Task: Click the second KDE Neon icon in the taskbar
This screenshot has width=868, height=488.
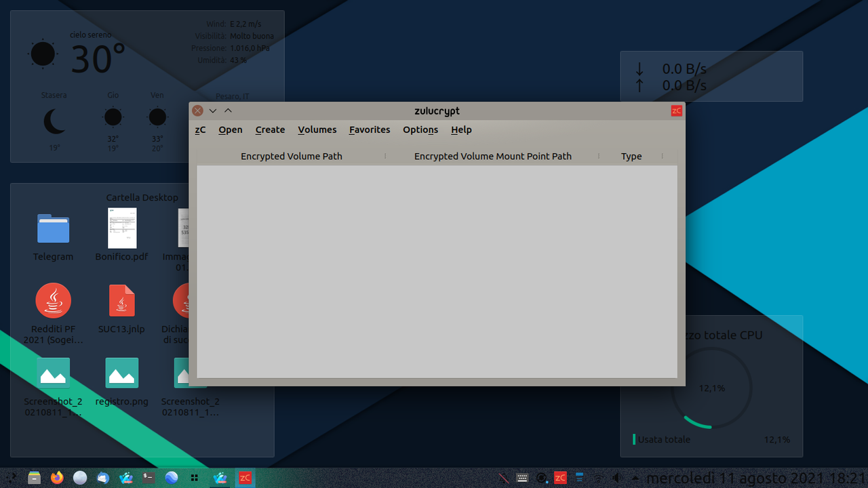Action: pyautogui.click(x=220, y=478)
